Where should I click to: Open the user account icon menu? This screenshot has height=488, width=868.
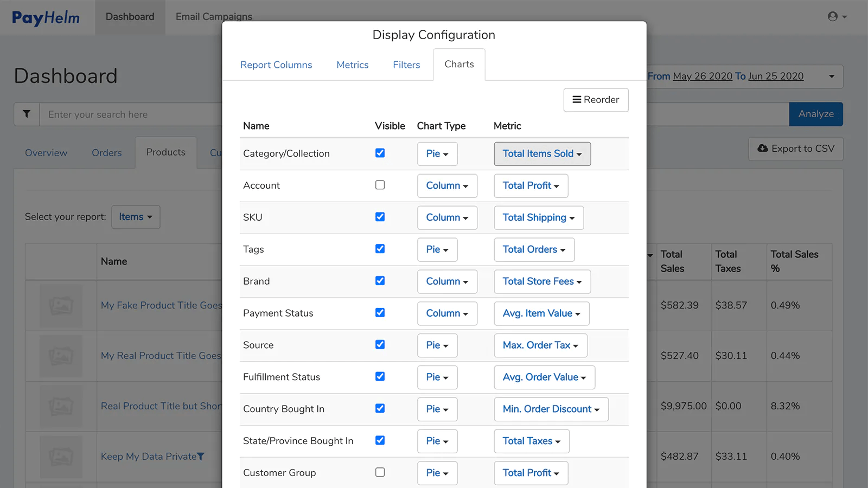point(837,17)
